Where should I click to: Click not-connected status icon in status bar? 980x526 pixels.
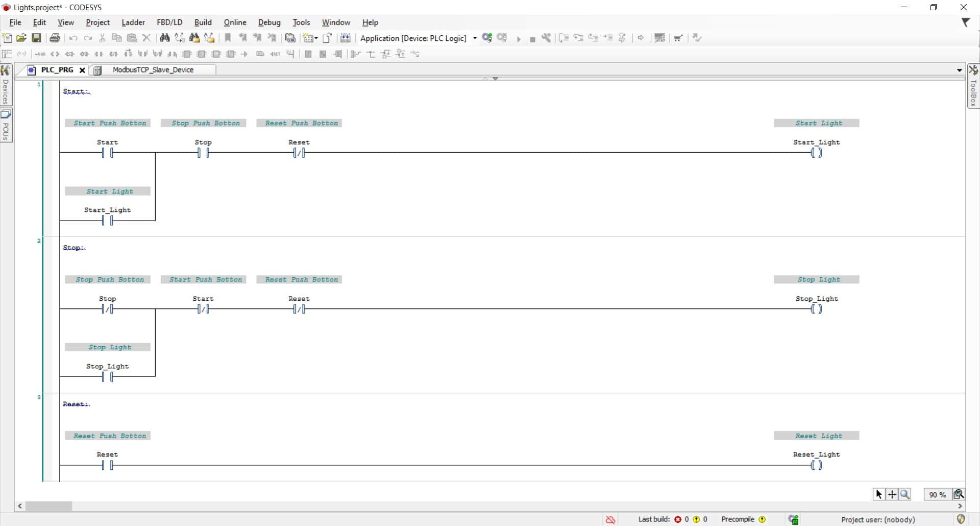[x=610, y=519]
